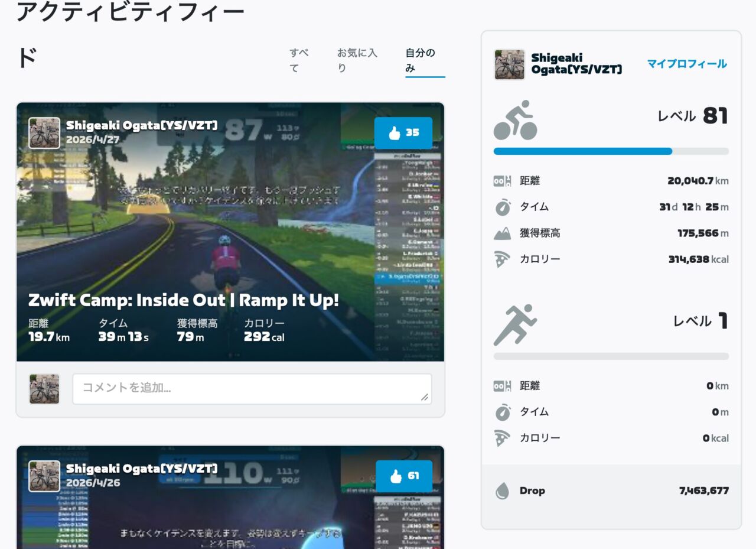
Task: Select the 自分のみ feed tab
Action: [x=421, y=60]
